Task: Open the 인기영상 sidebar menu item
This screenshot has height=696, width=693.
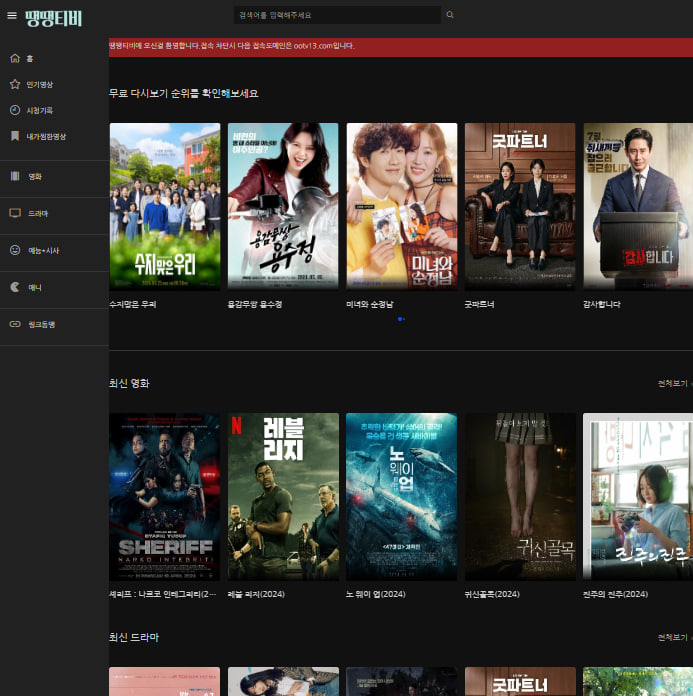Action: pos(40,84)
